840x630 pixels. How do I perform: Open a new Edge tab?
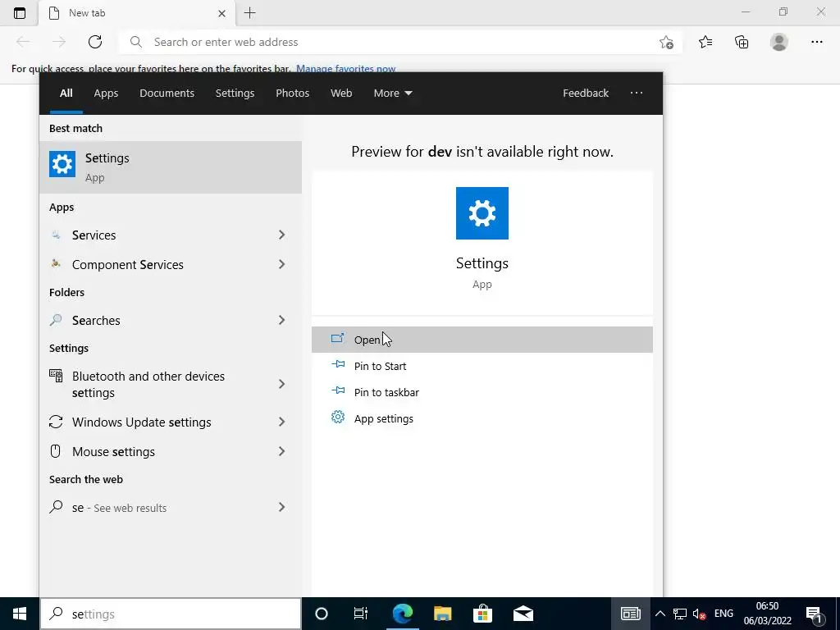click(249, 13)
